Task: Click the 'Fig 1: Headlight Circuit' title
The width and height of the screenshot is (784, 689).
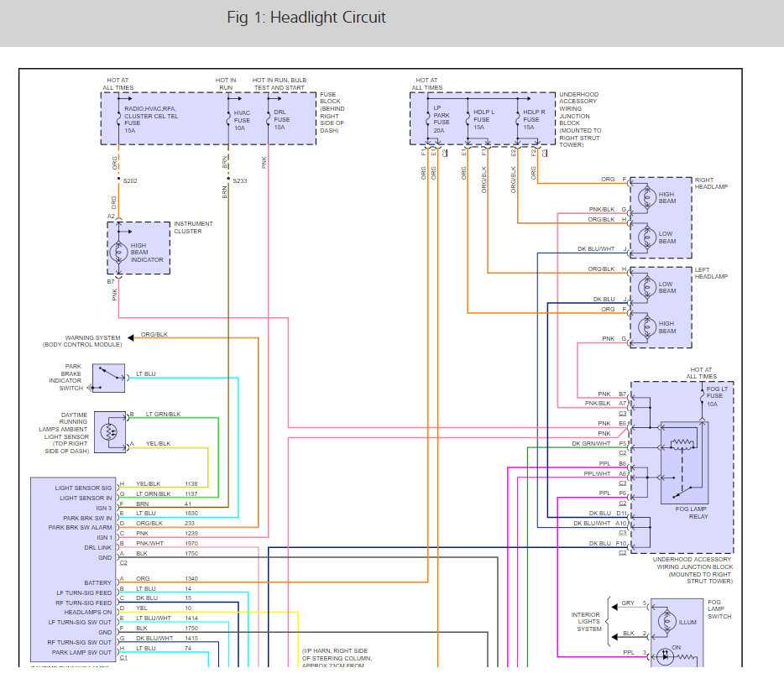Action: 306,18
